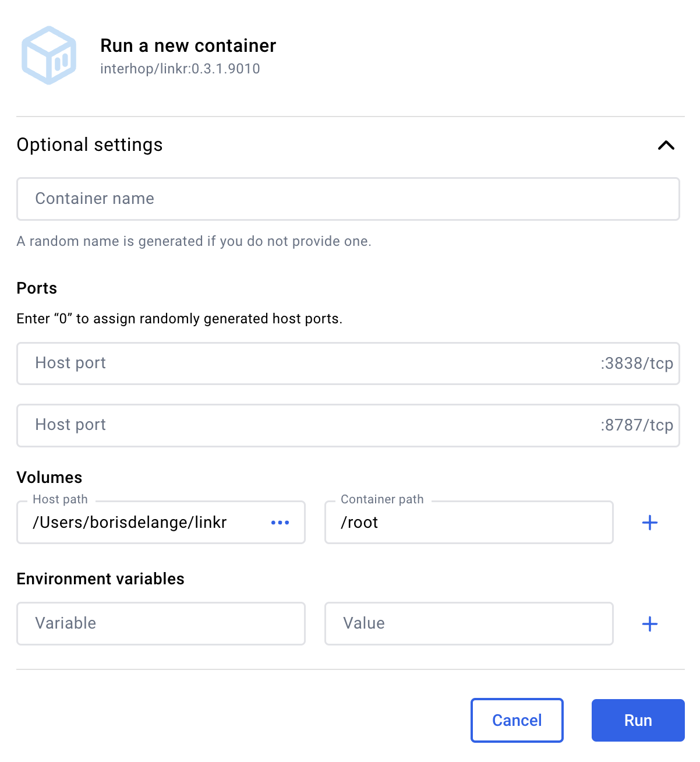Click the container cube icon in header
The height and width of the screenshot is (762, 700).
[x=49, y=55]
